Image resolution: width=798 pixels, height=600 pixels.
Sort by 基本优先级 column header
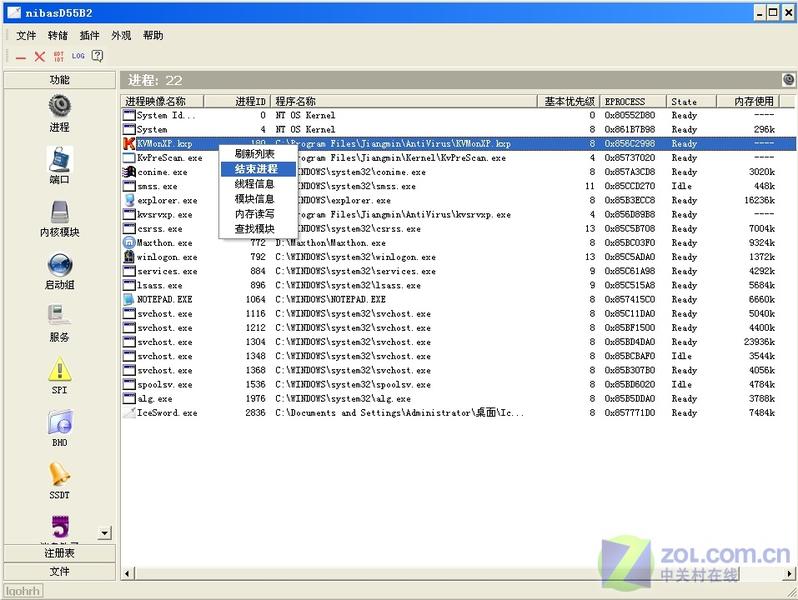click(x=569, y=101)
